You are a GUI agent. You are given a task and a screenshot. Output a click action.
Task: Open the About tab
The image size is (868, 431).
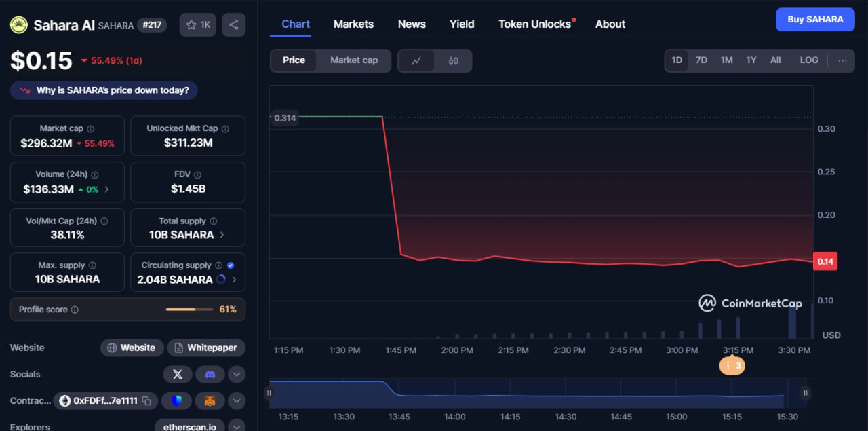[x=610, y=24]
